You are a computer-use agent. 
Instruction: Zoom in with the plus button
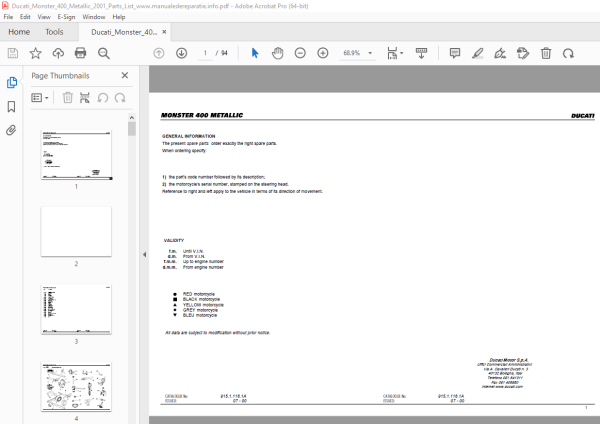pyautogui.click(x=323, y=53)
